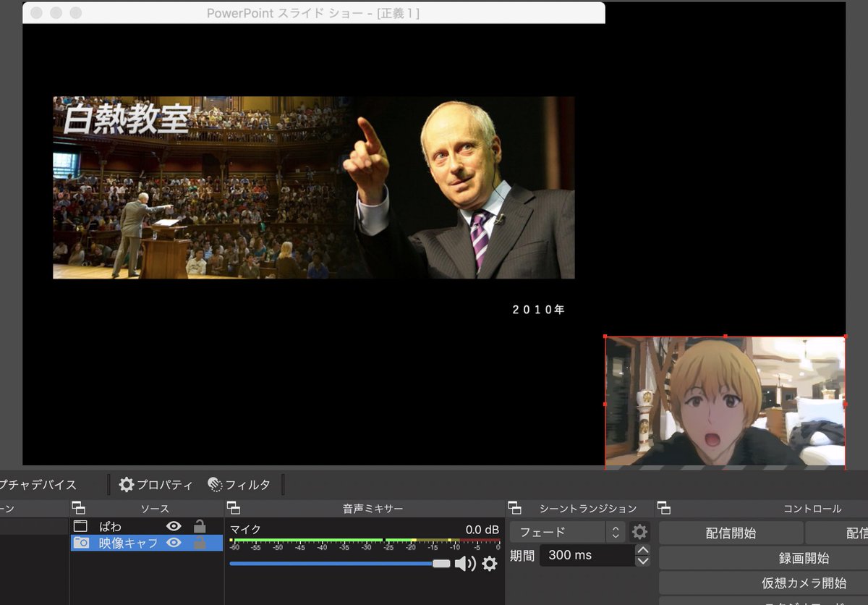868x605 pixels.
Task: Pop out the 音声ミキサー dock float icon
Action: point(234,509)
